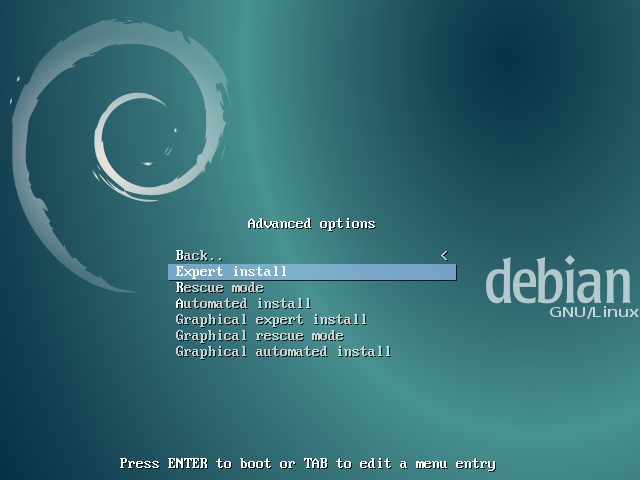The image size is (640, 480).
Task: Select Graphical rescue mode
Action: click(312, 336)
